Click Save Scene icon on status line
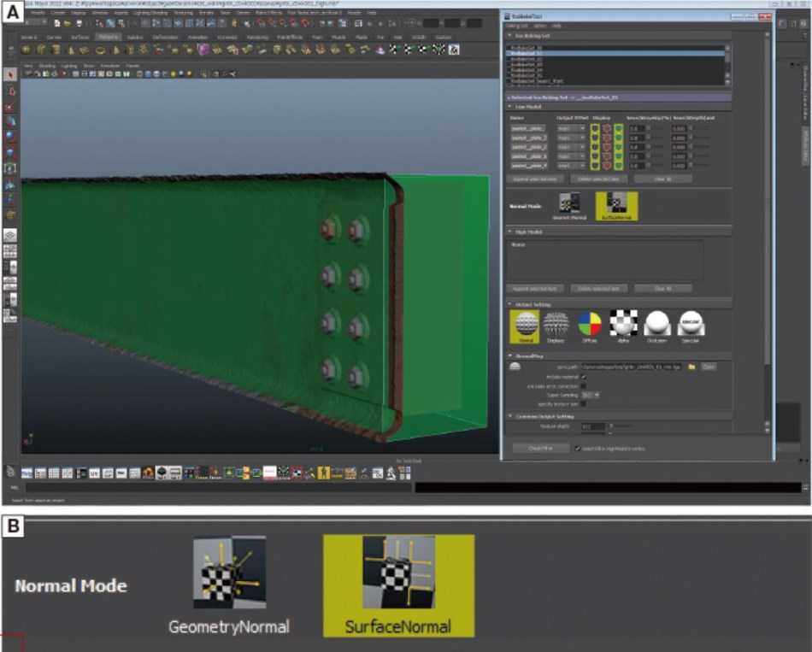This screenshot has width=812, height=652. pos(79,23)
